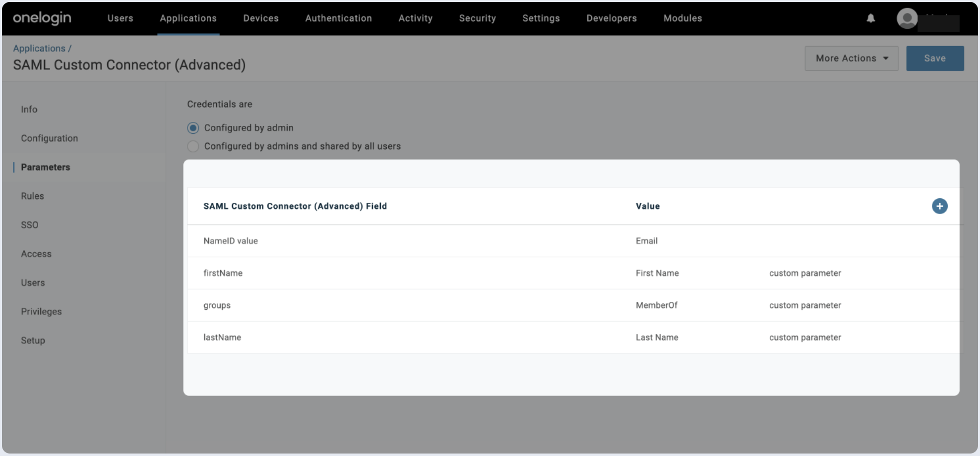Open the notifications bell icon
Screen dimensions: 980x456
[x=870, y=18]
